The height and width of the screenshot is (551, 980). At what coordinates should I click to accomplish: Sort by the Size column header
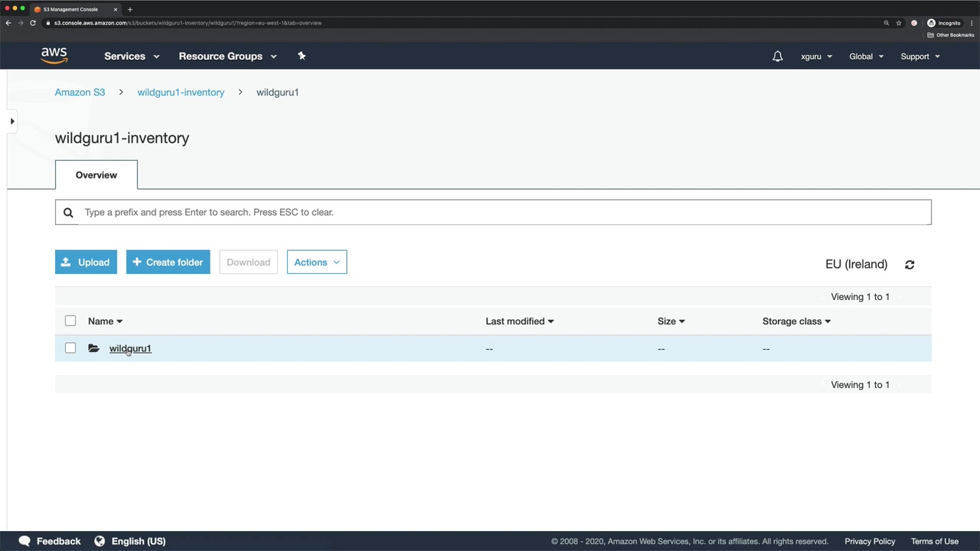(x=671, y=321)
